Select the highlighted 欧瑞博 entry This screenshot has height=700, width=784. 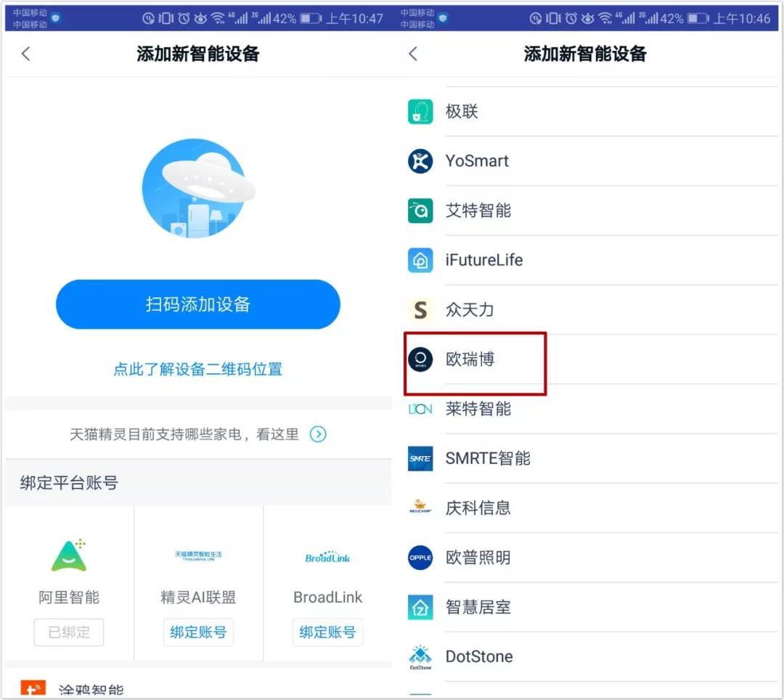(470, 359)
